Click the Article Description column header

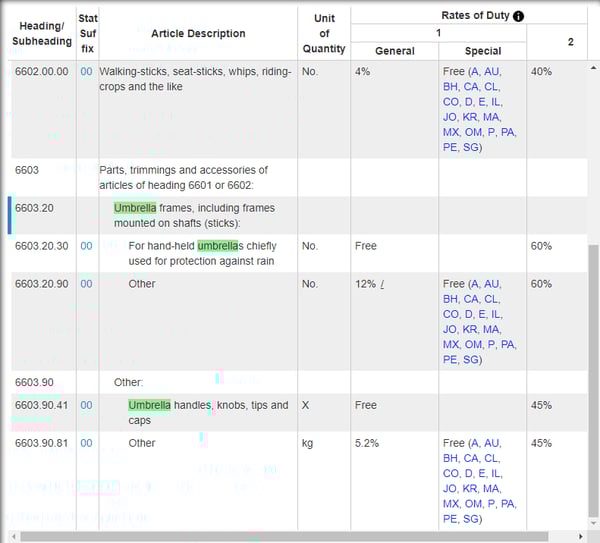pos(198,33)
